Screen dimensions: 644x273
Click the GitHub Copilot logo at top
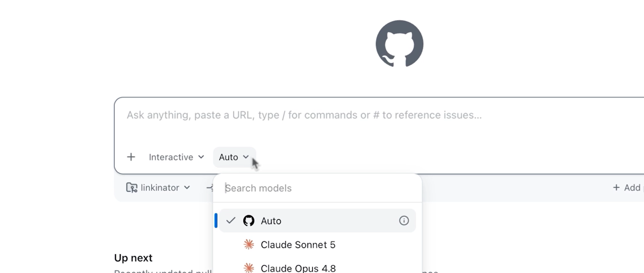399,44
